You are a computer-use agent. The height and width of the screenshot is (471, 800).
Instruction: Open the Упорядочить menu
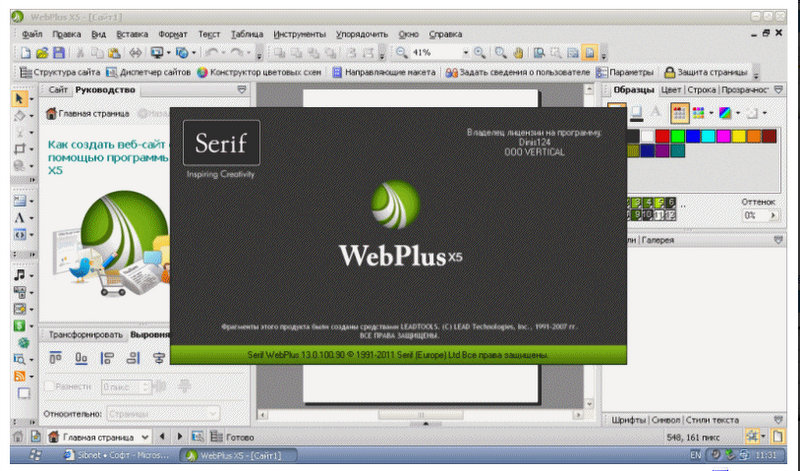(362, 34)
